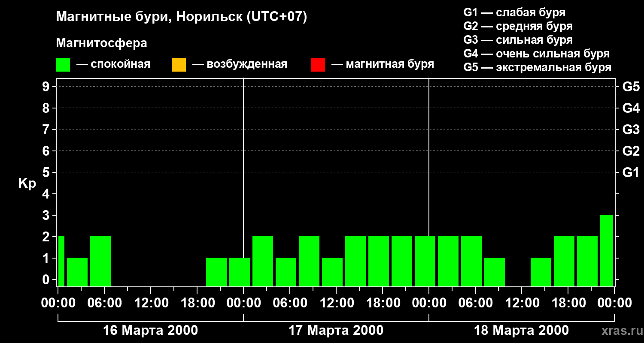
Task: Click the G3 label on right axis
Action: coord(631,129)
